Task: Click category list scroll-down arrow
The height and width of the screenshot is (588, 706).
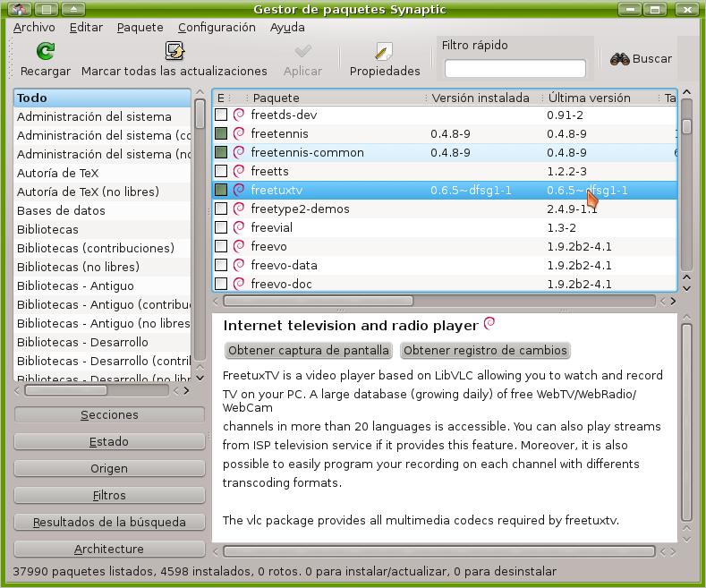Action: pyautogui.click(x=200, y=379)
